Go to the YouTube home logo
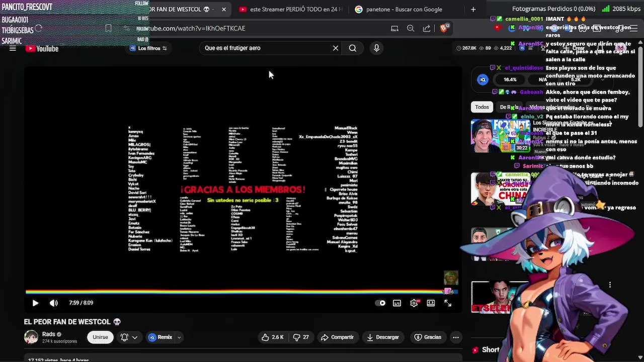This screenshot has height=362, width=644. click(x=42, y=49)
